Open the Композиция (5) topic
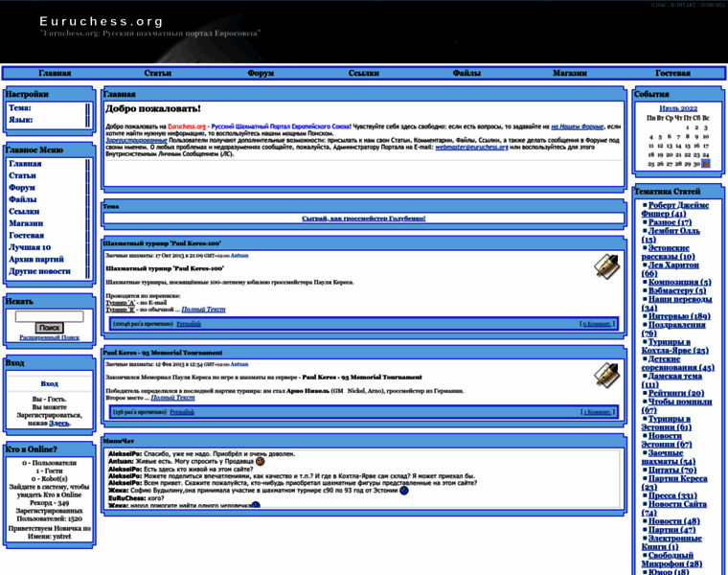The width and height of the screenshot is (728, 575). [680, 283]
